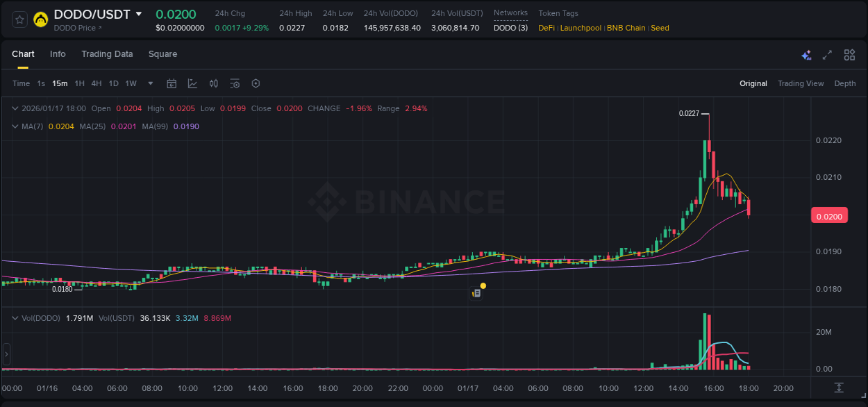868x407 pixels.
Task: Collapse the MA indicator legend row
Action: point(15,126)
